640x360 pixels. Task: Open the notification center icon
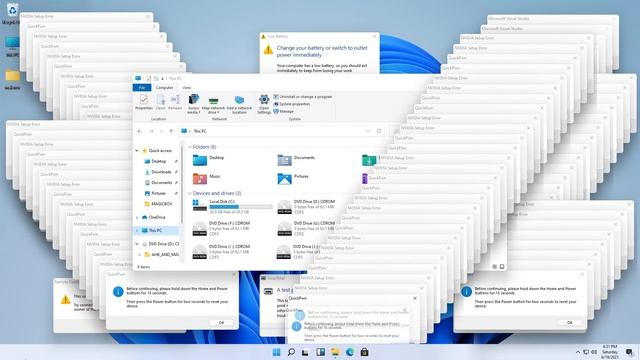point(629,352)
